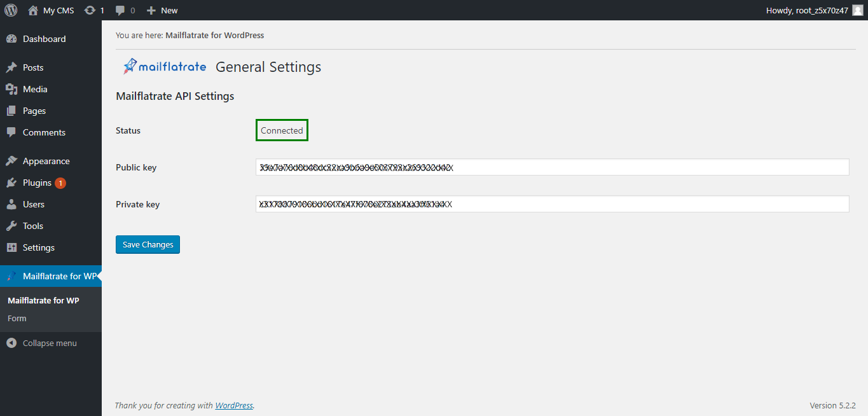The height and width of the screenshot is (416, 868).
Task: Open the comments bubble in admin bar
Action: pos(120,11)
